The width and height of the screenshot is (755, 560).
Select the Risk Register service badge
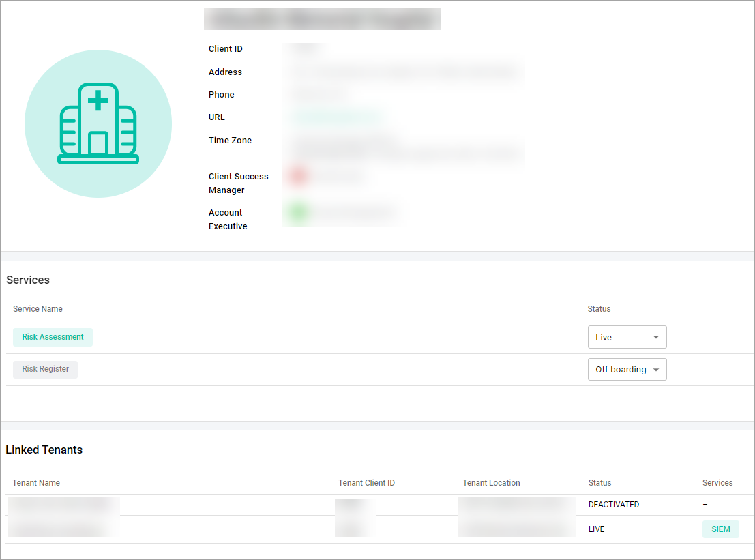[x=45, y=369]
